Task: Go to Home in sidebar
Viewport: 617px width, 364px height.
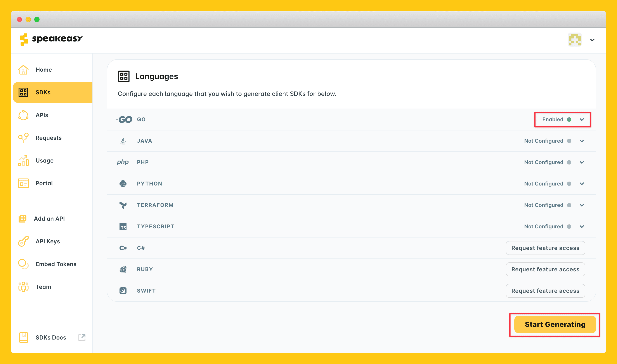Action: click(x=53, y=70)
